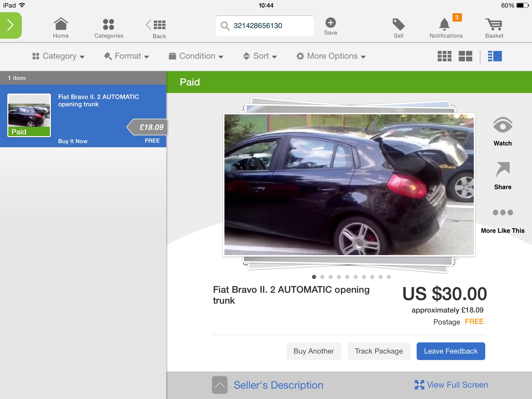
Task: Open the Sort dropdown
Action: point(260,56)
